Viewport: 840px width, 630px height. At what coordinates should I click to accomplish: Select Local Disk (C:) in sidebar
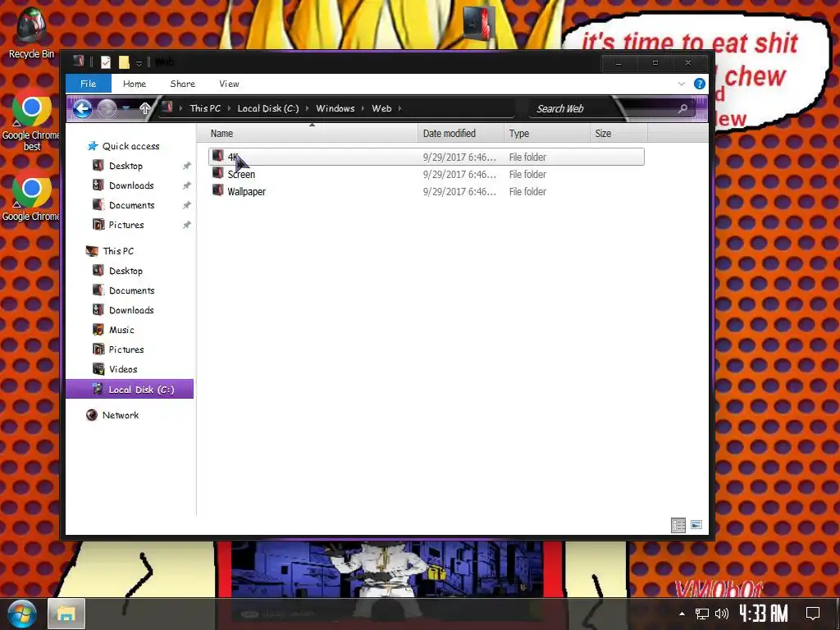click(x=130, y=390)
